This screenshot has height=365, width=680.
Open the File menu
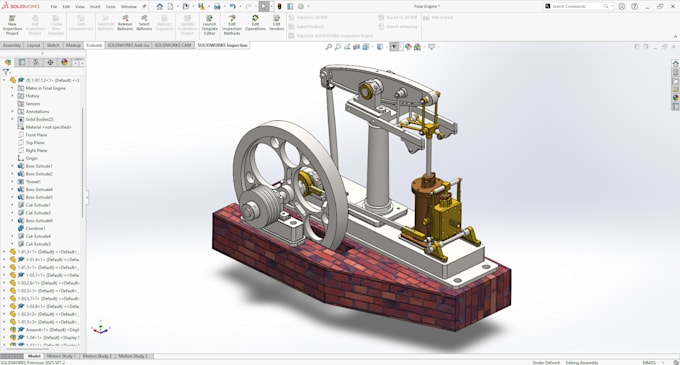(x=54, y=7)
